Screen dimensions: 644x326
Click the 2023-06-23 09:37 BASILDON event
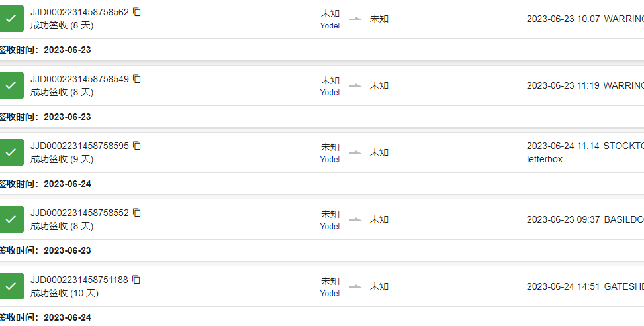(x=585, y=219)
